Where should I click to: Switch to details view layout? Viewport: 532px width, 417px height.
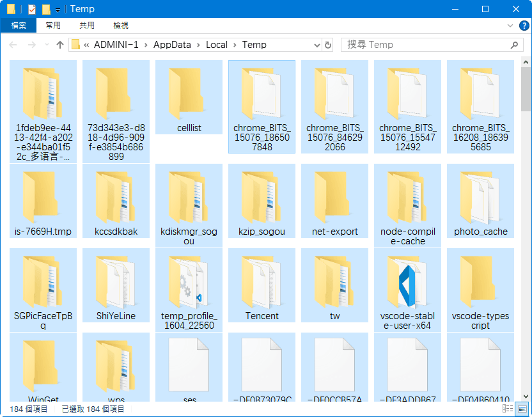coord(508,409)
